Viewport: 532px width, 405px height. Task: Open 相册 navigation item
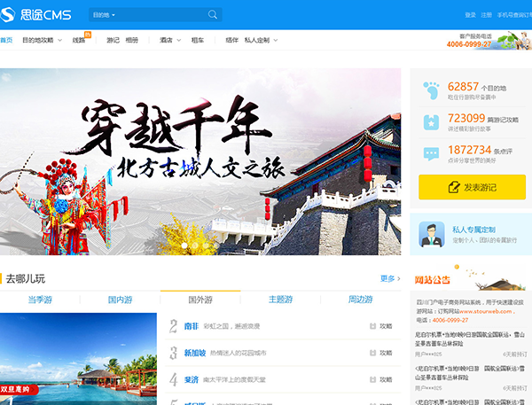[x=132, y=40]
